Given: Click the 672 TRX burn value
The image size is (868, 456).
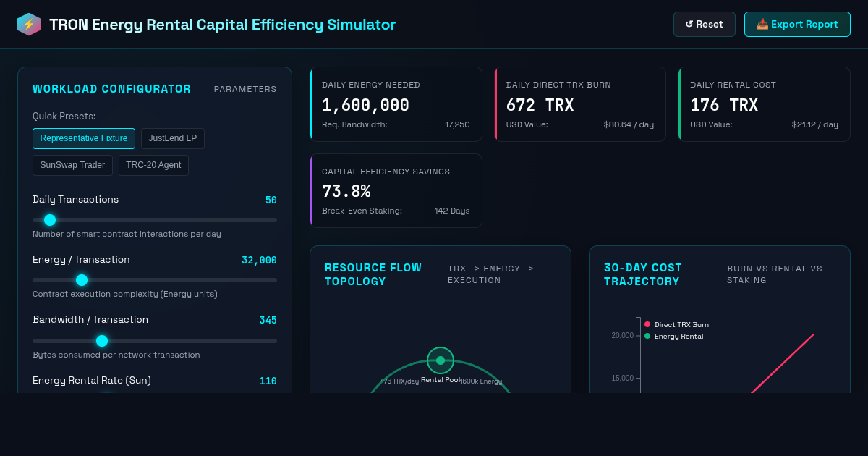Looking at the screenshot, I should pos(540,105).
